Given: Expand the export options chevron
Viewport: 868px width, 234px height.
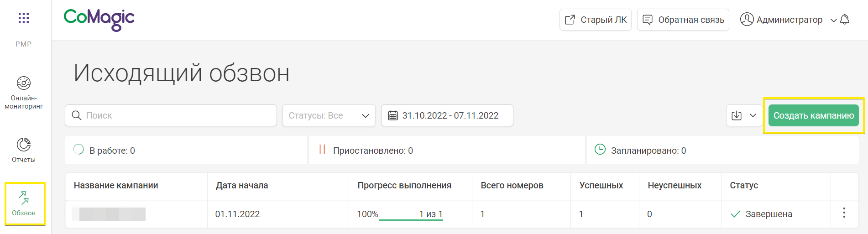Looking at the screenshot, I should (x=753, y=115).
